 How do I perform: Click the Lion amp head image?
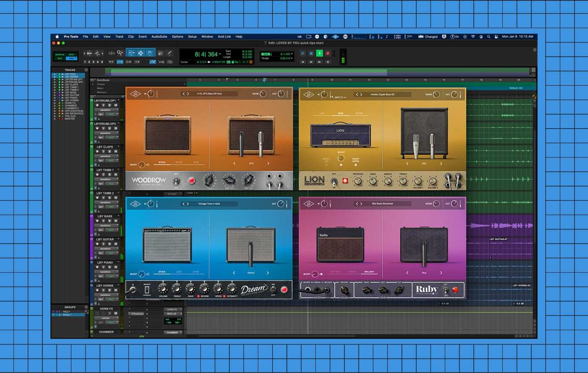(340, 135)
